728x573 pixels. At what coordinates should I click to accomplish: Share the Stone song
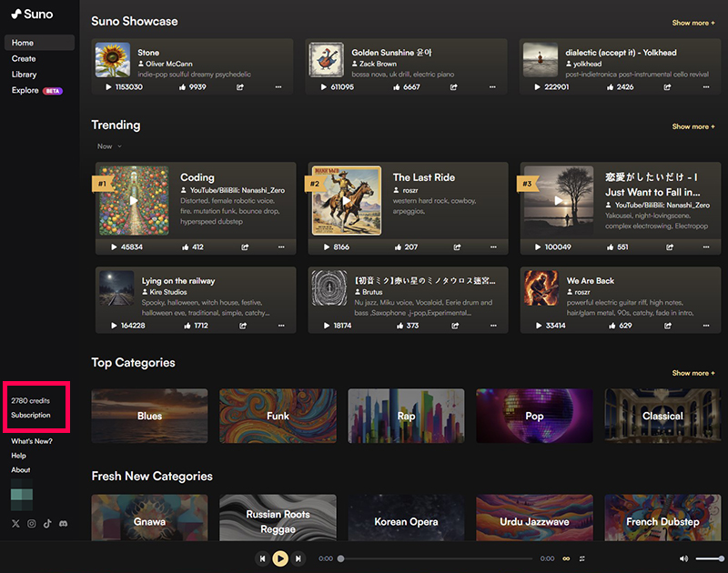[x=240, y=86]
